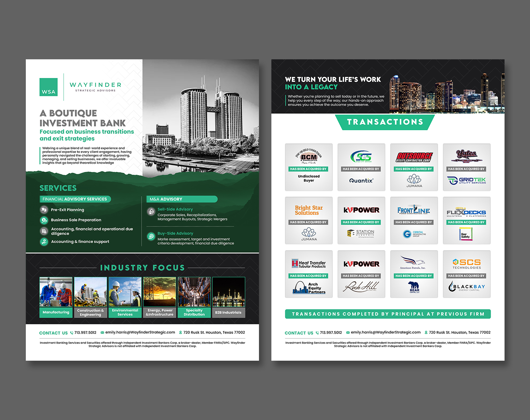Click the Business Sale Preparation icon

click(x=44, y=220)
